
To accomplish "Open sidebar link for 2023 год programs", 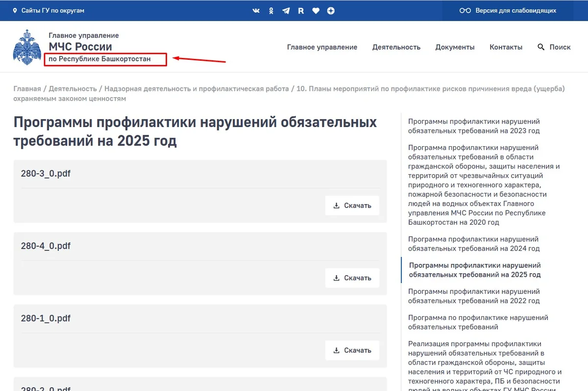I will 474,126.
